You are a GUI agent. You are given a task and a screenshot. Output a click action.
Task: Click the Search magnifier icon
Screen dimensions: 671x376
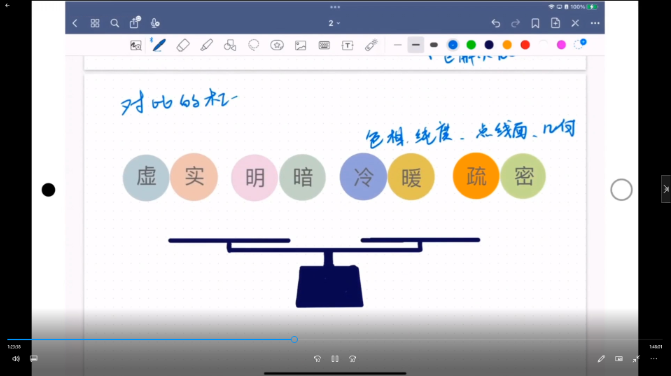pos(115,23)
